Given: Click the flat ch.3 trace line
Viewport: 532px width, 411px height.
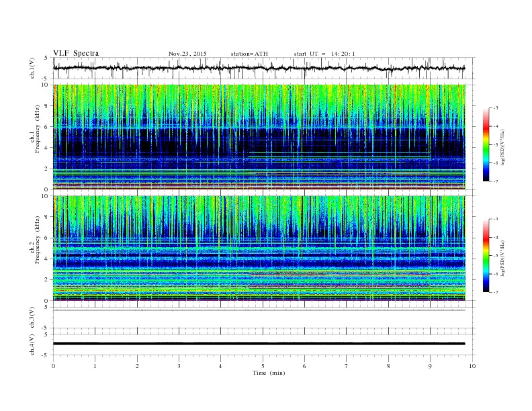Looking at the screenshot, I should (x=259, y=310).
